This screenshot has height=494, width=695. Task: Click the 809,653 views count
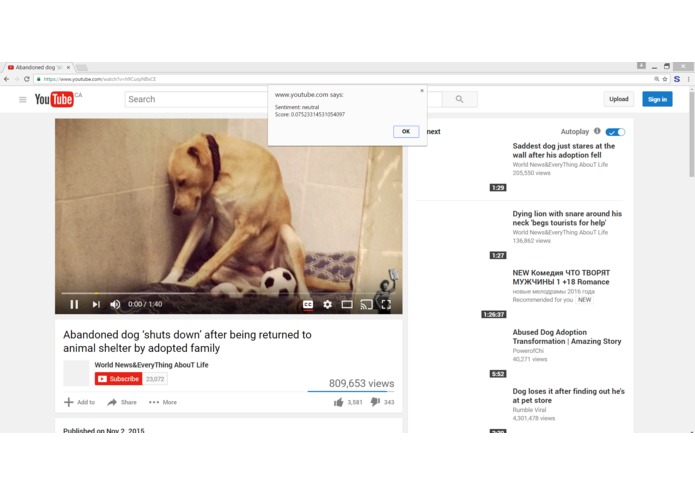tap(361, 383)
